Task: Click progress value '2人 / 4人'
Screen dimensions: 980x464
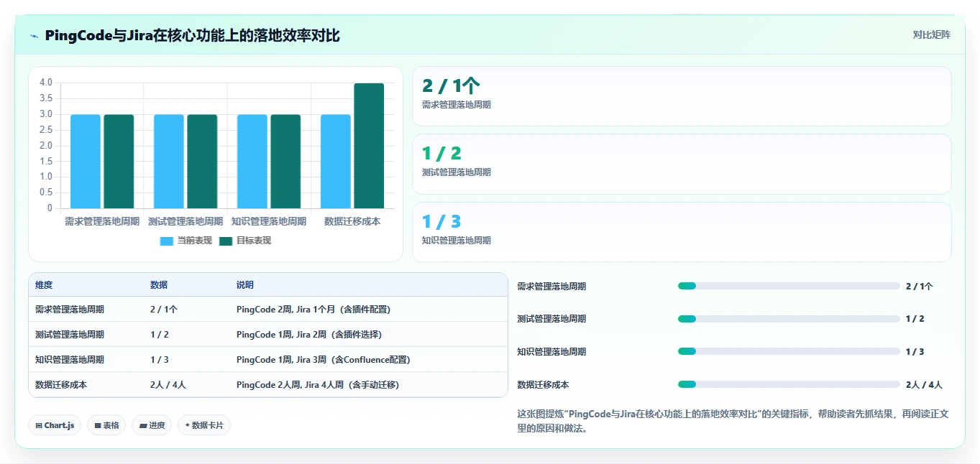Action: point(924,385)
